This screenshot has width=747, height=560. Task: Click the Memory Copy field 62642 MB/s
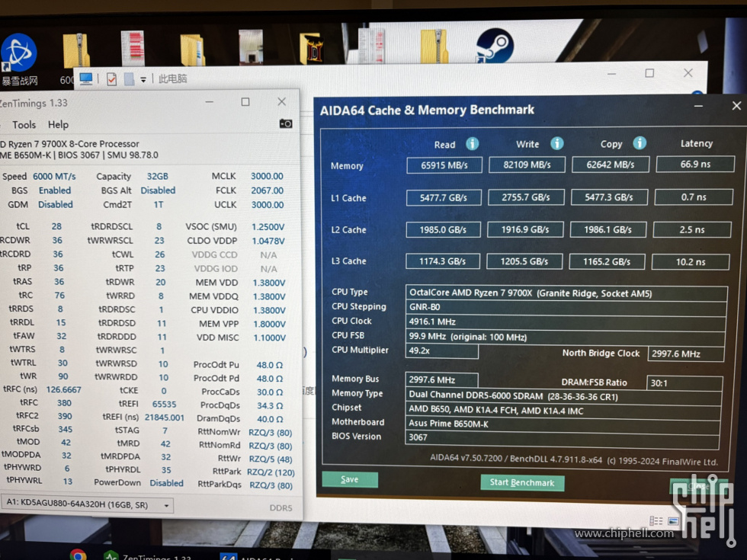[x=611, y=165]
